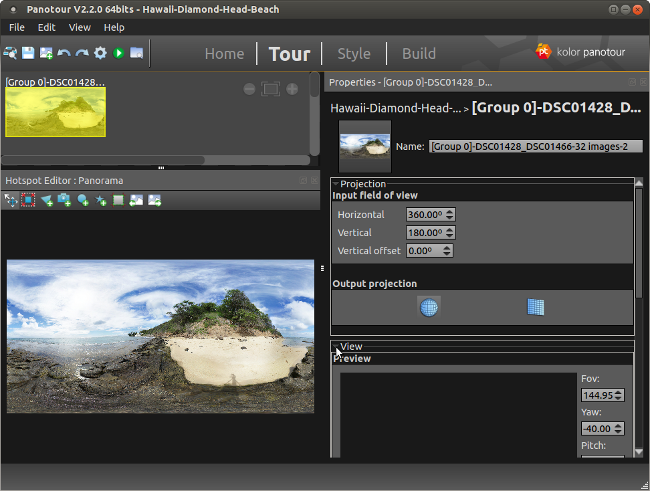
Task: Click the panorama Name text field
Action: (x=535, y=146)
